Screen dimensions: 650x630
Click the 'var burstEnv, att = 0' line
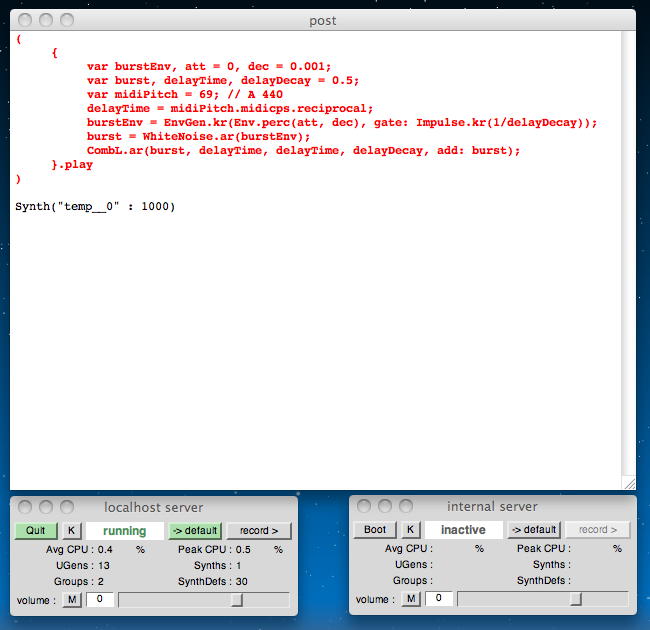[209, 66]
